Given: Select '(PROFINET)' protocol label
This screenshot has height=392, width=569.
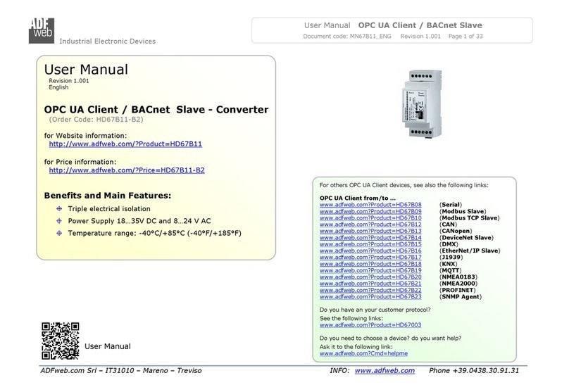Looking at the screenshot, I should 458,290.
